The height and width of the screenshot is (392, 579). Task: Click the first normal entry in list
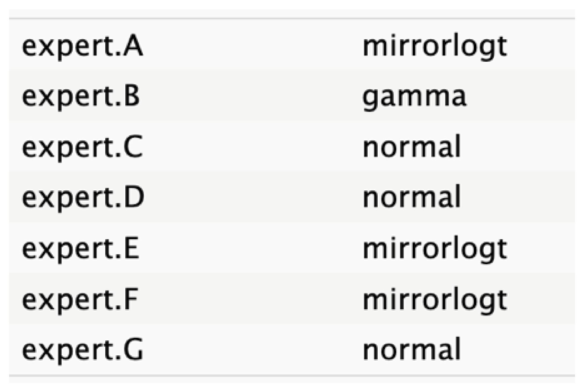pos(411,147)
